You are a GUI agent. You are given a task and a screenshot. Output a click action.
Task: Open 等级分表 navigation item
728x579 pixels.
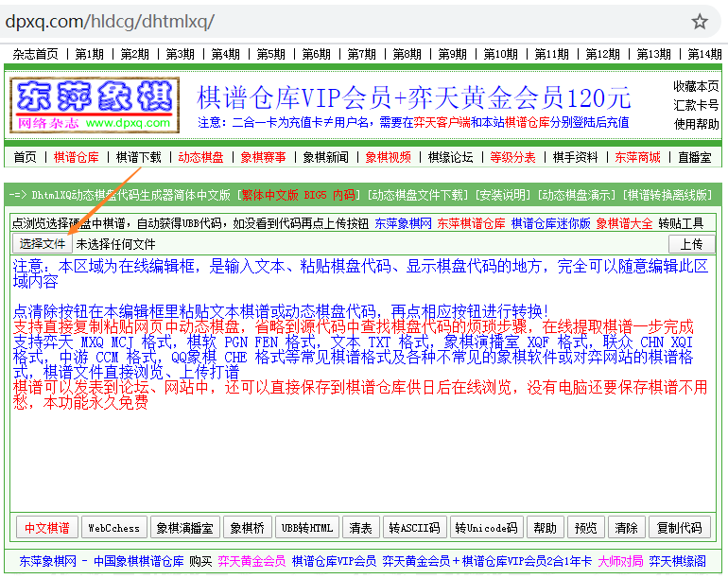tap(512, 158)
